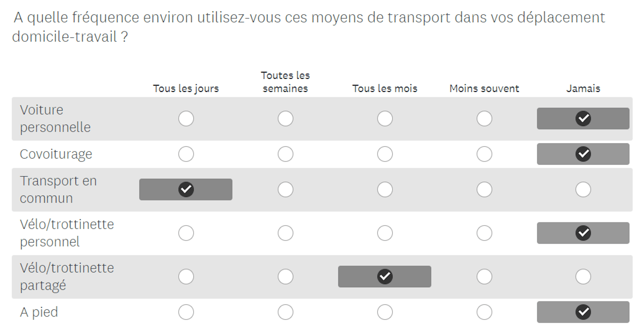
Task: Choose Tous les mois for Covoiturage
Action: coord(385,154)
